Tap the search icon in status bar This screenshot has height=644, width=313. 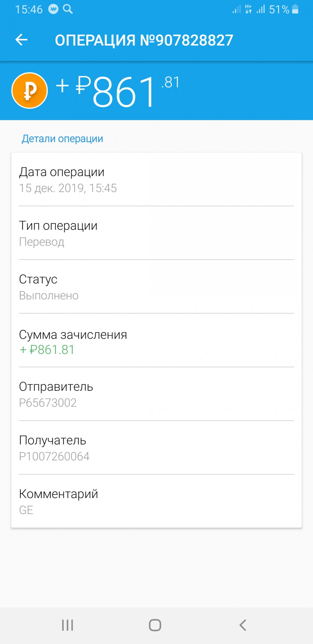click(x=68, y=9)
